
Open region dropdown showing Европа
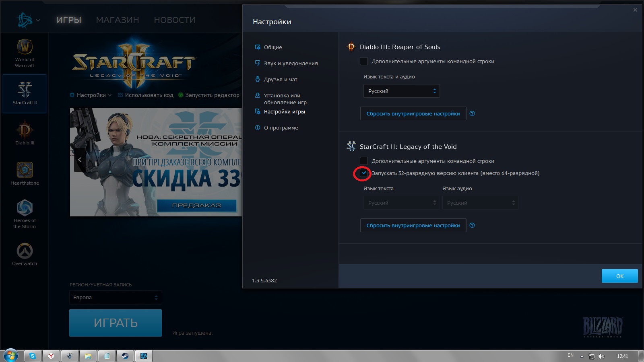[116, 298]
